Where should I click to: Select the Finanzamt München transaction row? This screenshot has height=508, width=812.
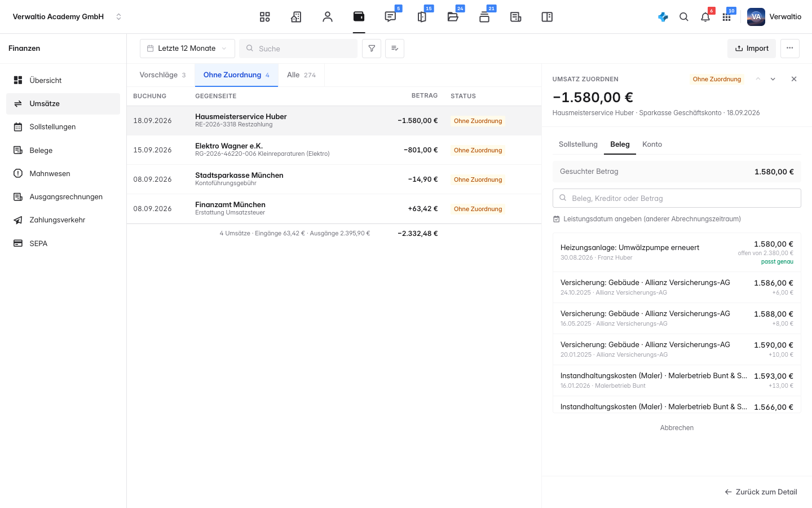pyautogui.click(x=334, y=209)
